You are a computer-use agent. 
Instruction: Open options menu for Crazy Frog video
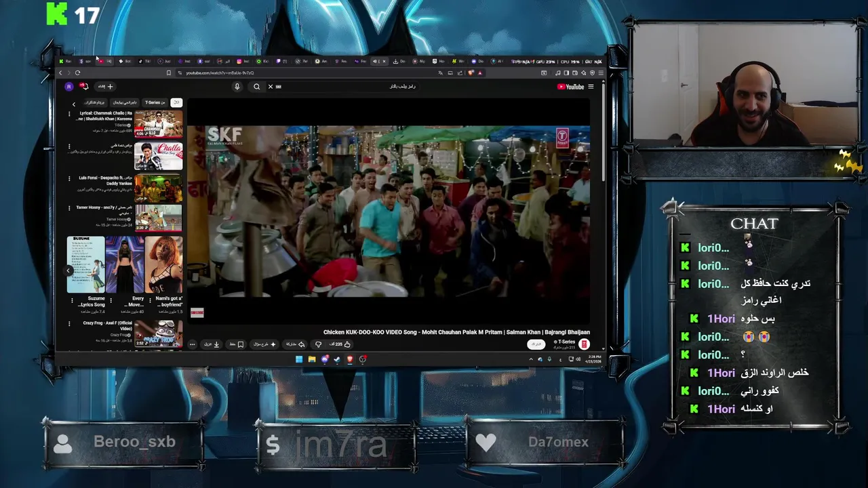(68, 324)
